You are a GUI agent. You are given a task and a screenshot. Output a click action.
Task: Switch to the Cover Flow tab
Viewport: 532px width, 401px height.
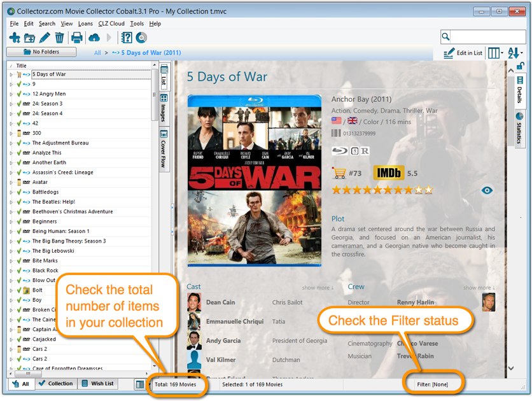[164, 150]
